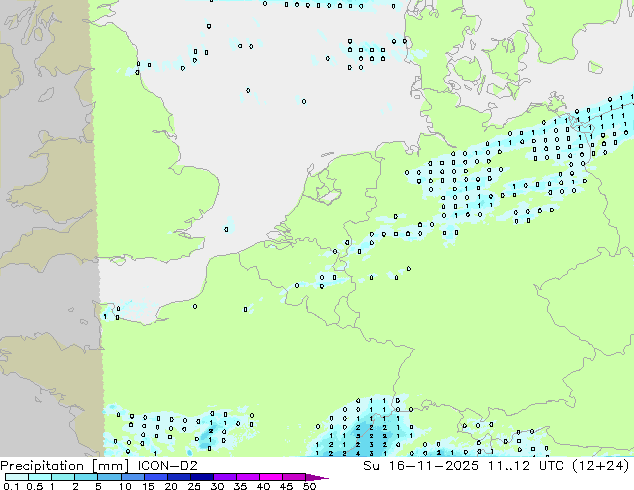Select the 30–35 mm purple legend swatch
Screen dimensions: 634x490
pos(224,477)
